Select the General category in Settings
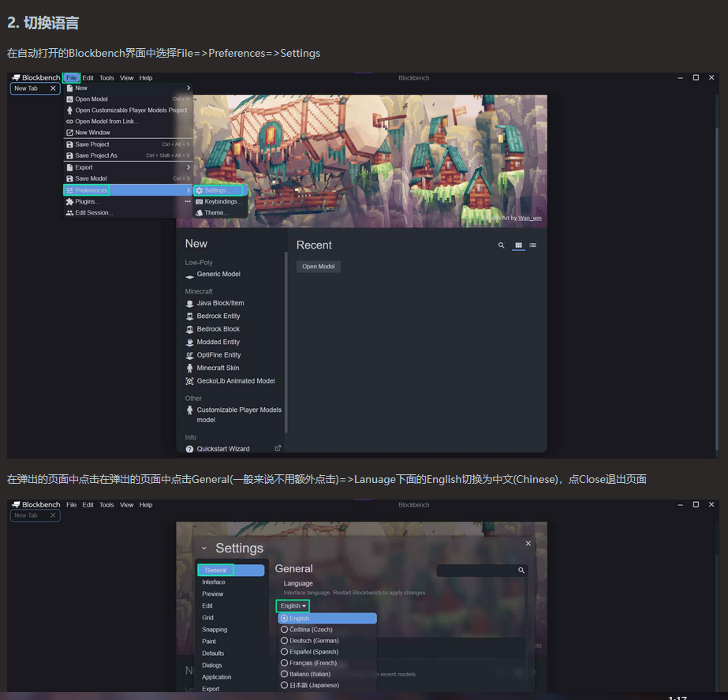Image resolution: width=728 pixels, height=700 pixels. (231, 570)
